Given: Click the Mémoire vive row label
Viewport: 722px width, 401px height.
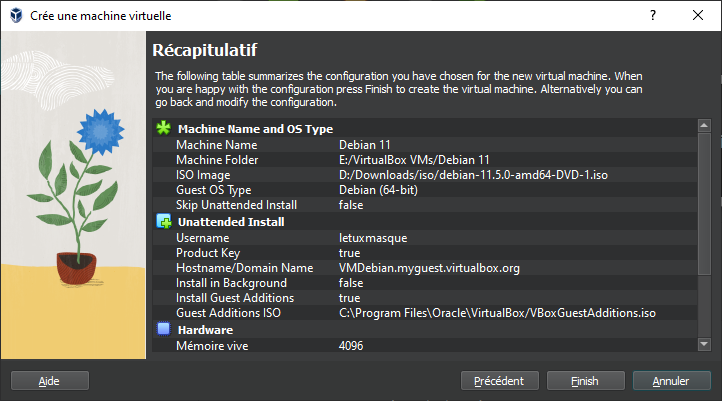Looking at the screenshot, I should (x=212, y=346).
